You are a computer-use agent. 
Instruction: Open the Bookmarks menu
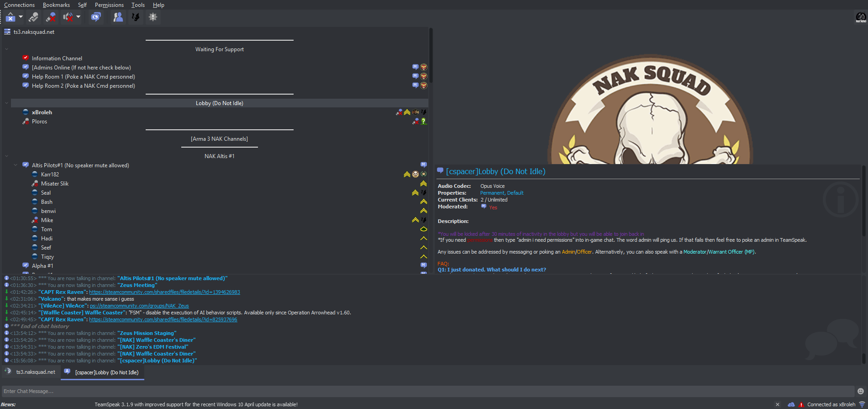[56, 5]
